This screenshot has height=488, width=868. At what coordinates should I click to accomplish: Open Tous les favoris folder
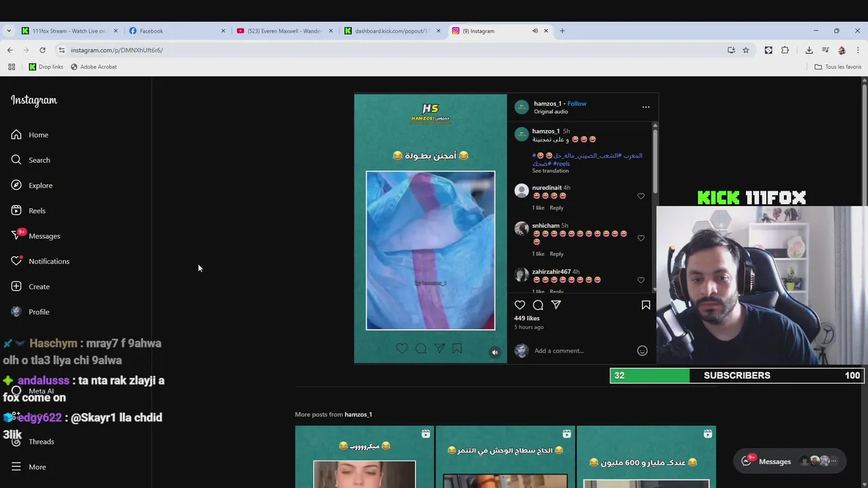pyautogui.click(x=838, y=66)
